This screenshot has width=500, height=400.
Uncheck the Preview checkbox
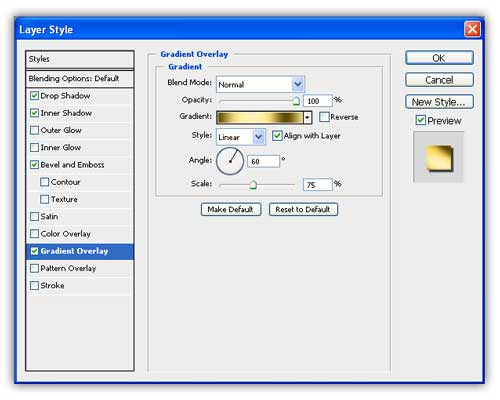420,120
